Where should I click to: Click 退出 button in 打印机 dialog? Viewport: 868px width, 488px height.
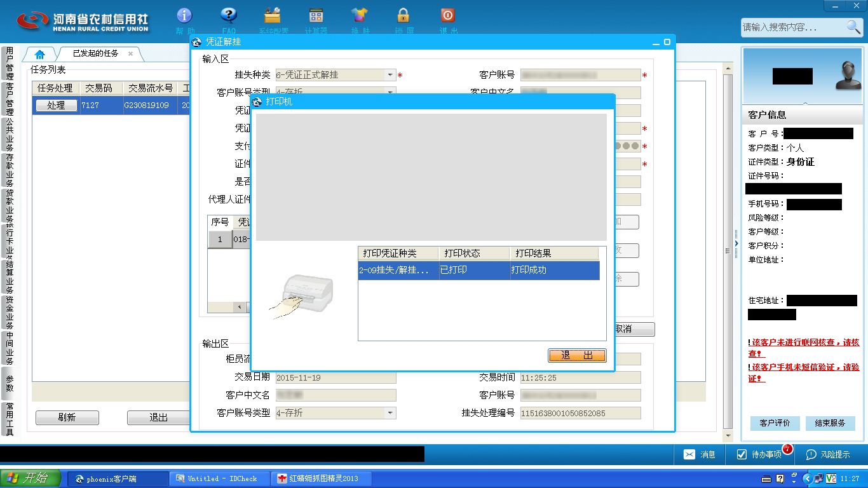577,355
